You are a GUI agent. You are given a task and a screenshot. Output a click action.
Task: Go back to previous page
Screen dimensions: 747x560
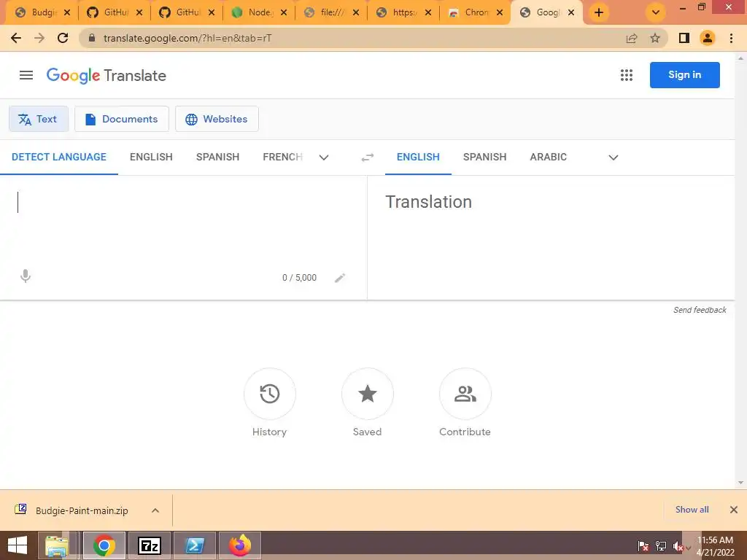16,38
